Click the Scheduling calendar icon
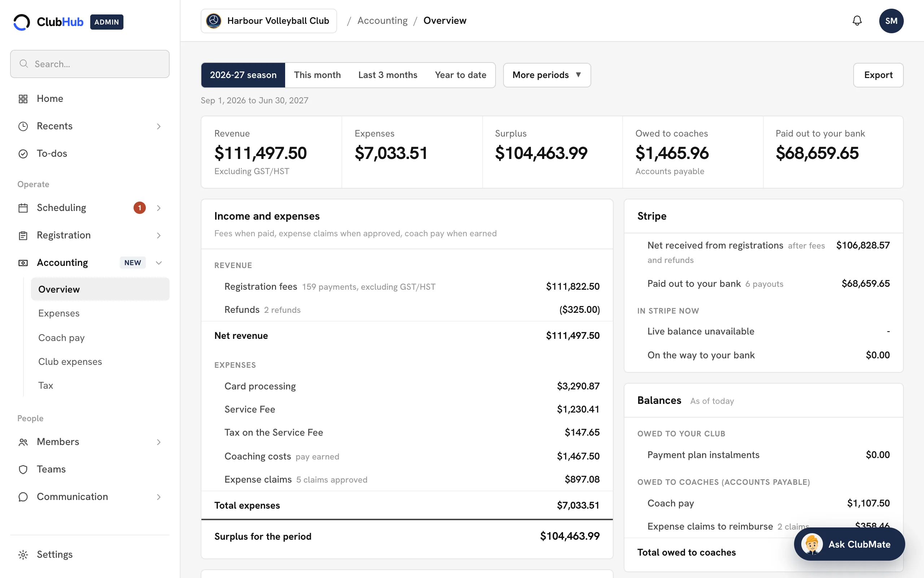Image resolution: width=924 pixels, height=578 pixels. click(x=23, y=208)
